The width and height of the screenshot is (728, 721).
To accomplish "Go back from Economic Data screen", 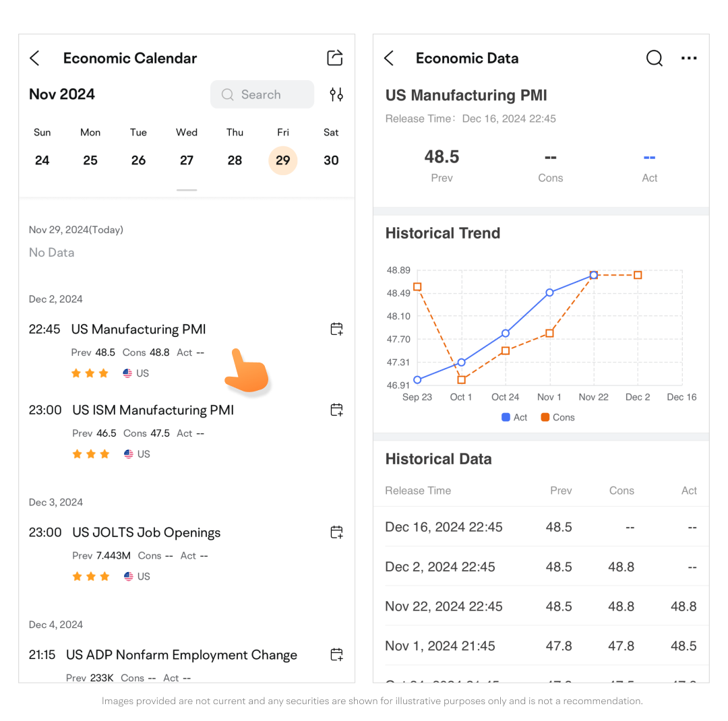I will [x=389, y=59].
